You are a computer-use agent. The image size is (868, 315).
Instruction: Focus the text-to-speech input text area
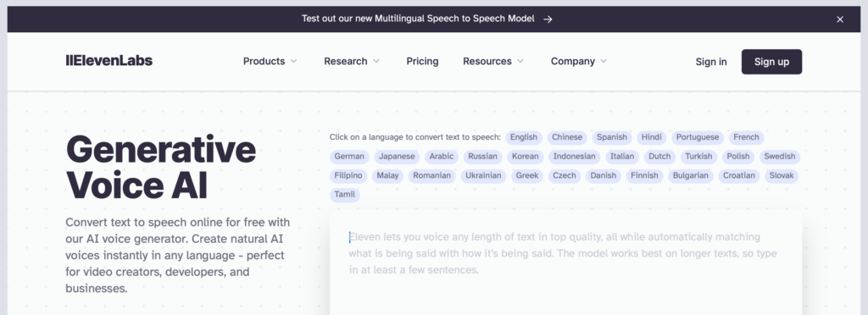[x=565, y=262]
